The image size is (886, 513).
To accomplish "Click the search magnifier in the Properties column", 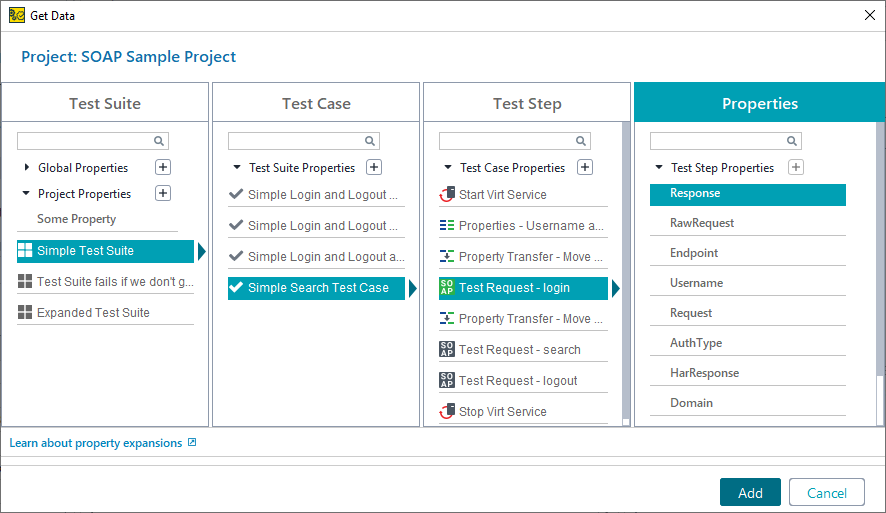I will pyautogui.click(x=792, y=141).
